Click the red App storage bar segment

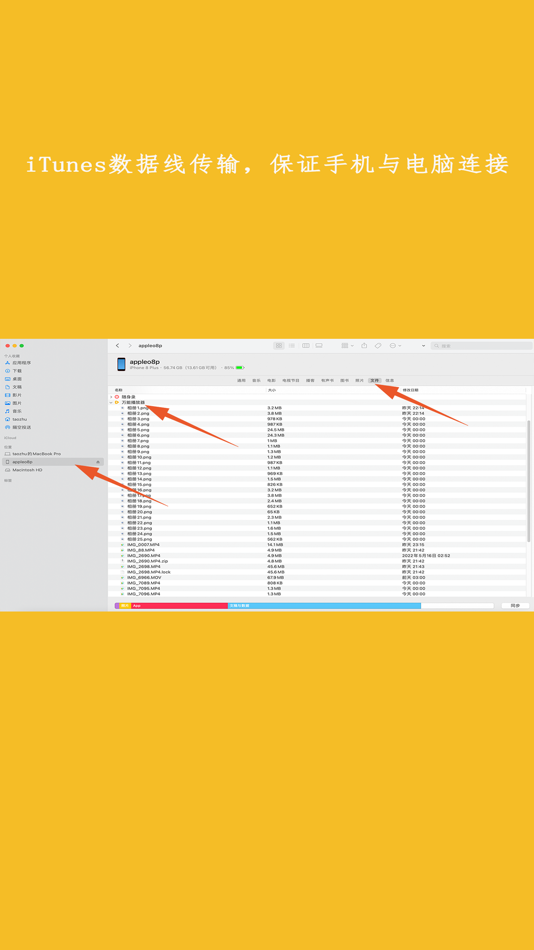point(179,605)
